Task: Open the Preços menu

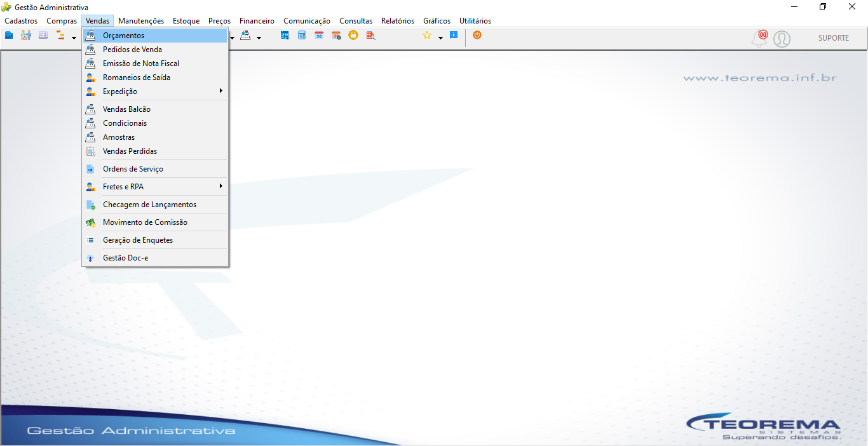Action: tap(220, 21)
